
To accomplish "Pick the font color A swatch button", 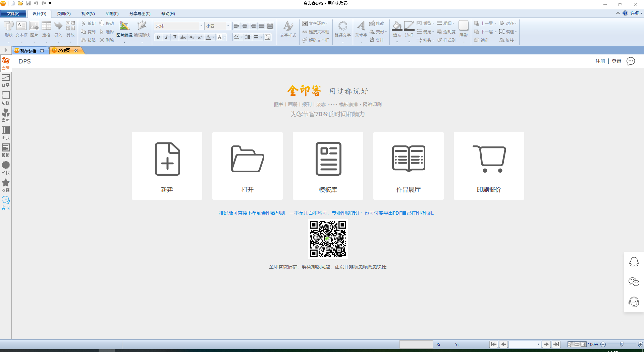I will click(208, 37).
